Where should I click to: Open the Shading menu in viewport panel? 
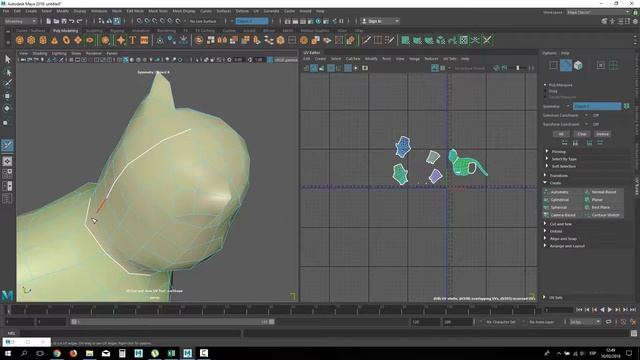pyautogui.click(x=40, y=53)
